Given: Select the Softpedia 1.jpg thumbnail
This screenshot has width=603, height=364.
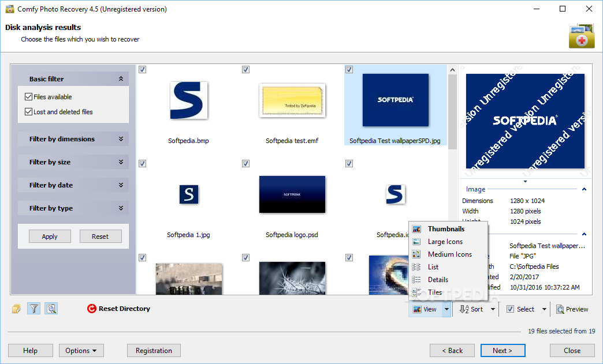Looking at the screenshot, I should [188, 194].
